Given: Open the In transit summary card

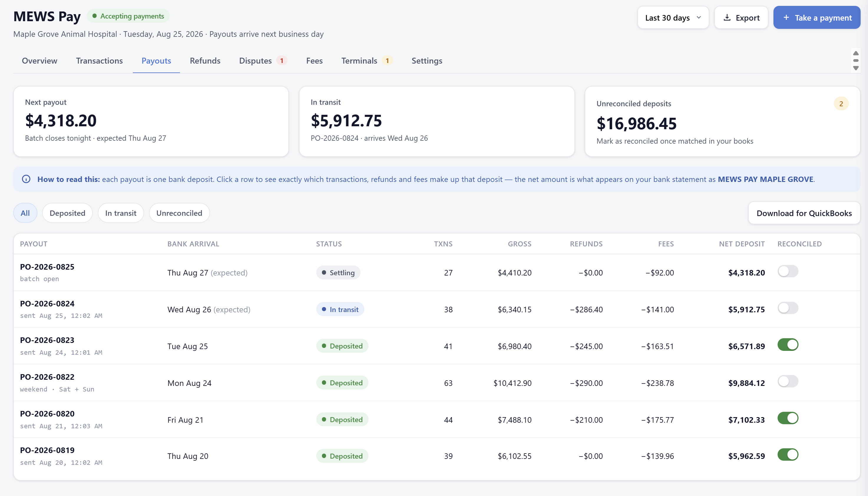Looking at the screenshot, I should [x=437, y=121].
